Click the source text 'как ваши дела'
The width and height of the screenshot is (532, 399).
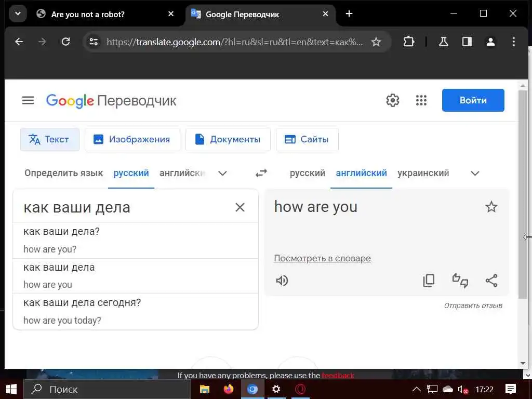coord(77,207)
